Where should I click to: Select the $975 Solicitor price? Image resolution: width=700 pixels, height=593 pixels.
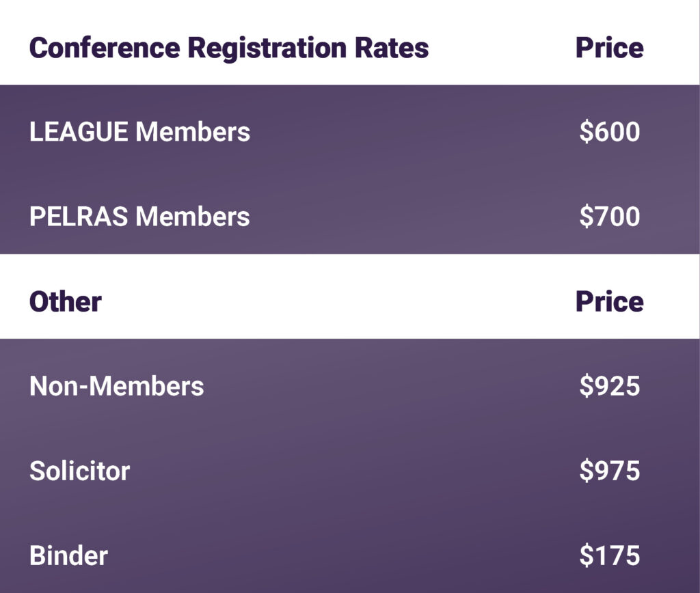click(609, 471)
